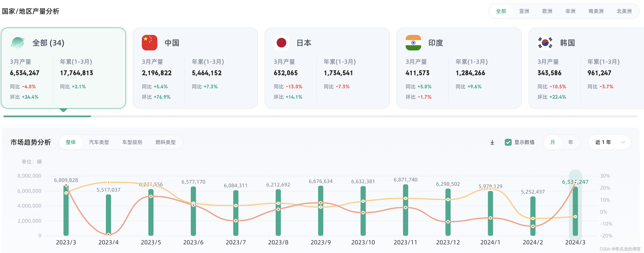The width and height of the screenshot is (644, 253).
Task: Click the 2024/3 highlighted bar in chart
Action: pos(575,211)
